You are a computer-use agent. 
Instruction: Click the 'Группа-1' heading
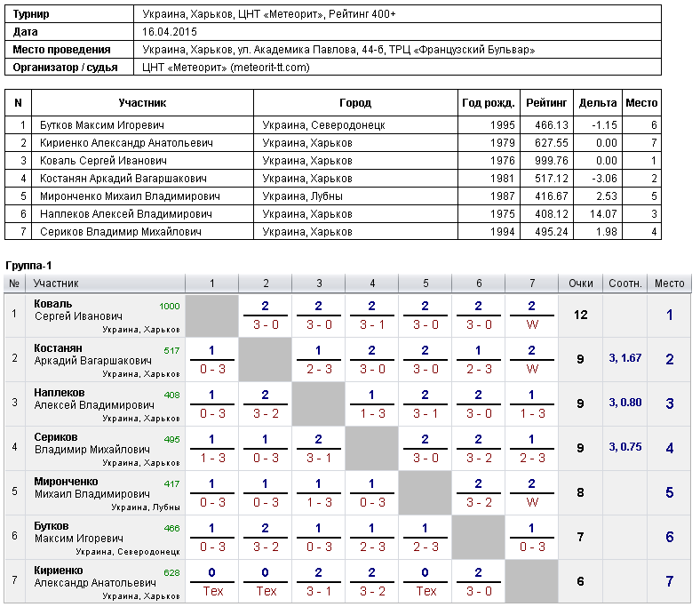coord(28,266)
